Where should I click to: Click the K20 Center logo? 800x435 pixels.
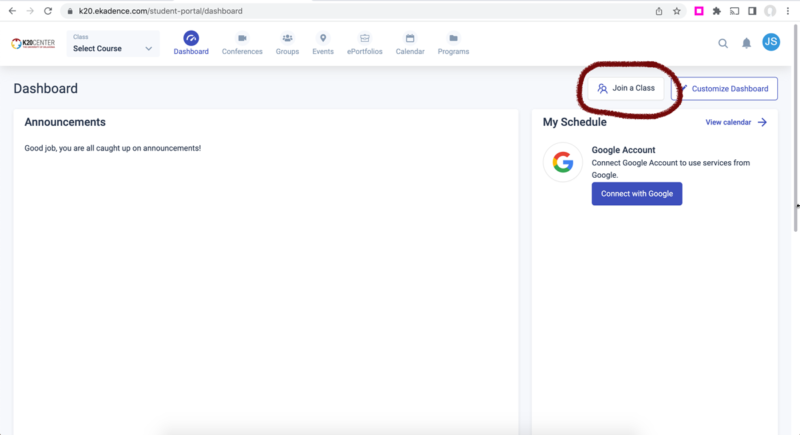33,44
